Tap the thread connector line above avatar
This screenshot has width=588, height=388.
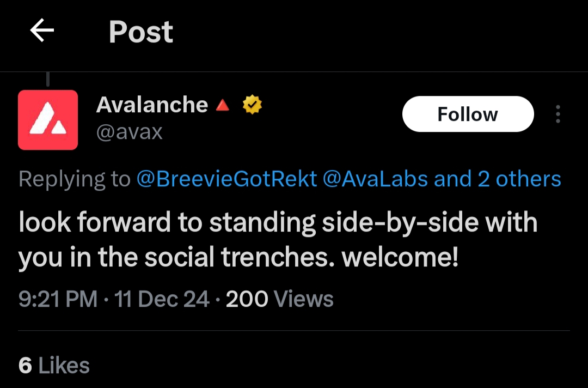tap(48, 80)
